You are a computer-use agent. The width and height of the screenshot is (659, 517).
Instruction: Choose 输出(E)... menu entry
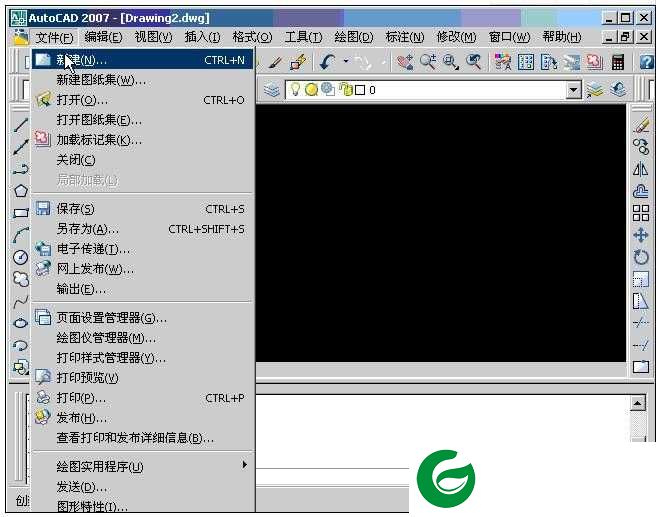pos(143,289)
